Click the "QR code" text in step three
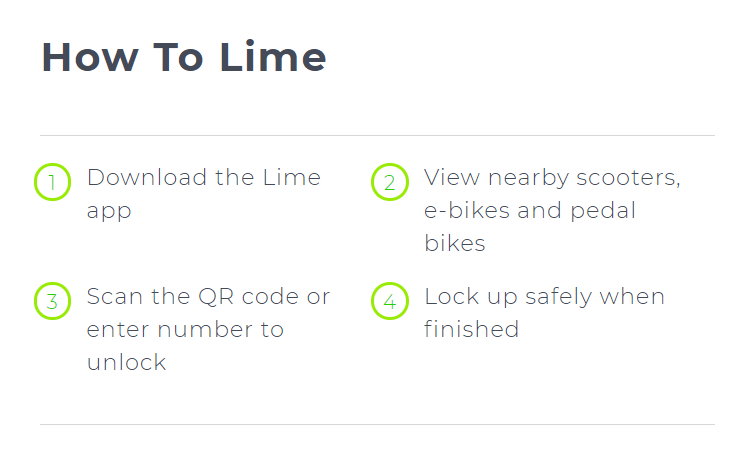The image size is (745, 463). 247,297
